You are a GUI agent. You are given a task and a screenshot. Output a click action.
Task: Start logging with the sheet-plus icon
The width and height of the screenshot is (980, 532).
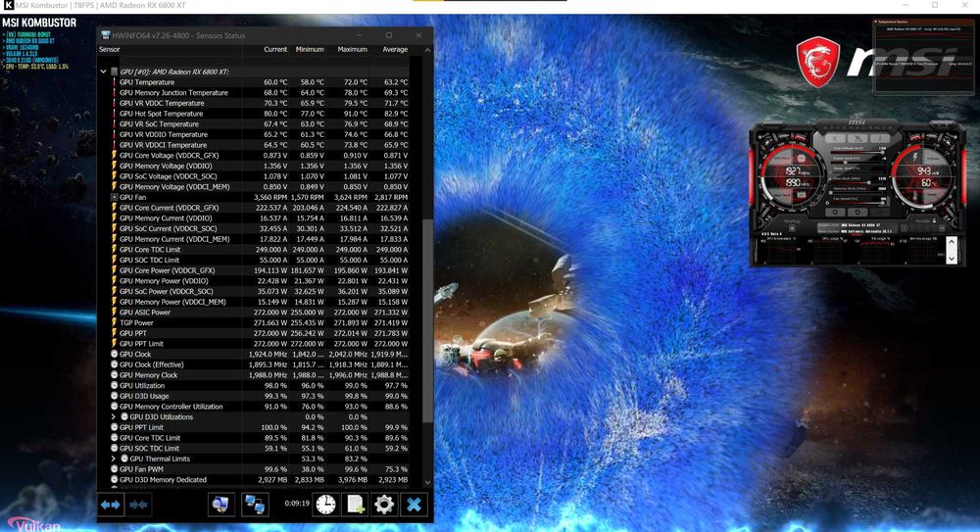355,505
